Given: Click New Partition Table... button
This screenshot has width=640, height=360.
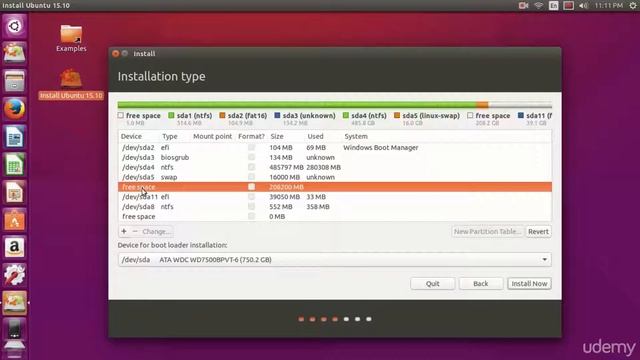Looking at the screenshot, I should (x=487, y=231).
